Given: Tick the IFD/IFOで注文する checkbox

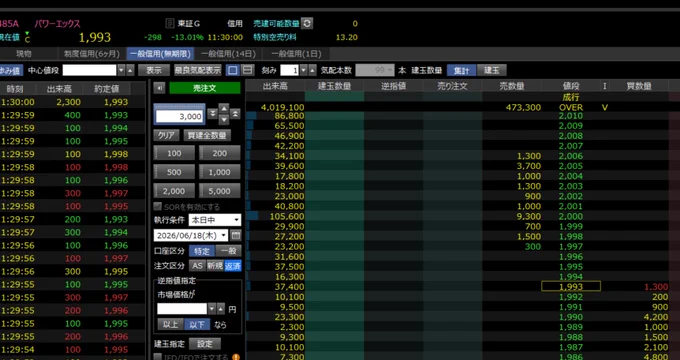Looking at the screenshot, I should pyautogui.click(x=158, y=357).
